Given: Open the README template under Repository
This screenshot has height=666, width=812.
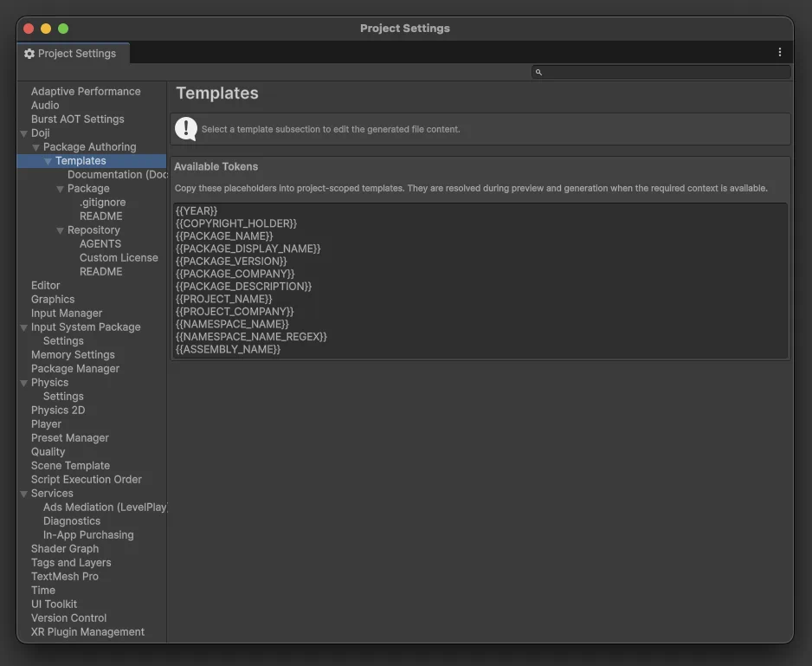Looking at the screenshot, I should [x=101, y=272].
